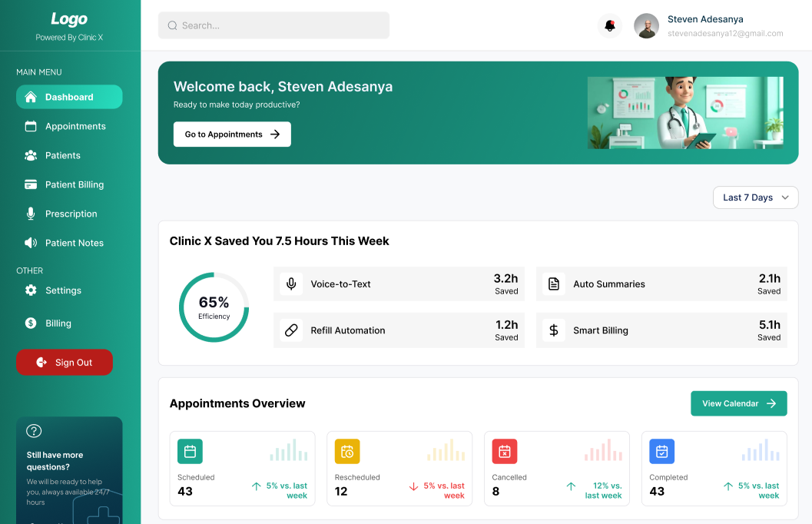Click the Sign Out button
This screenshot has width=812, height=524.
coord(65,362)
